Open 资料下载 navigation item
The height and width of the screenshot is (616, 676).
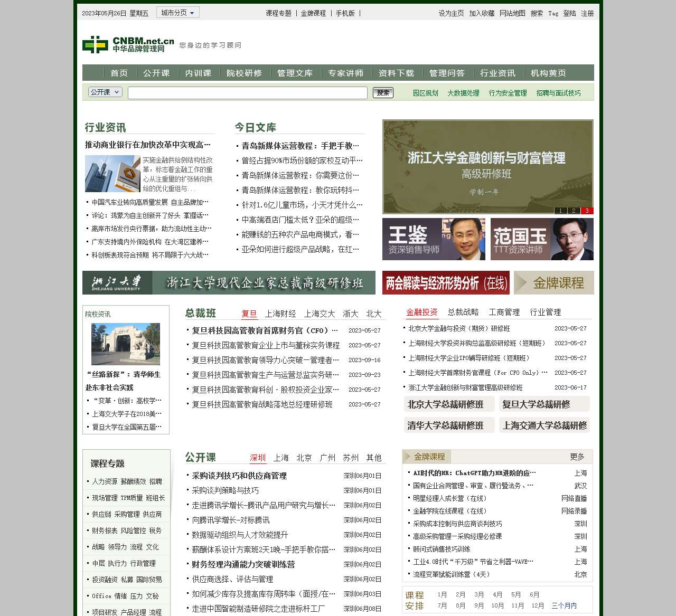pos(396,73)
